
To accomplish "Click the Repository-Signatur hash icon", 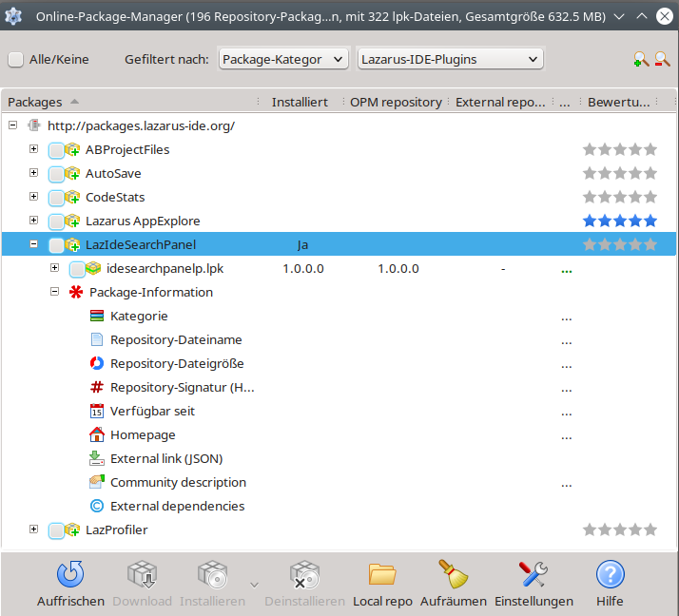I will pyautogui.click(x=97, y=387).
